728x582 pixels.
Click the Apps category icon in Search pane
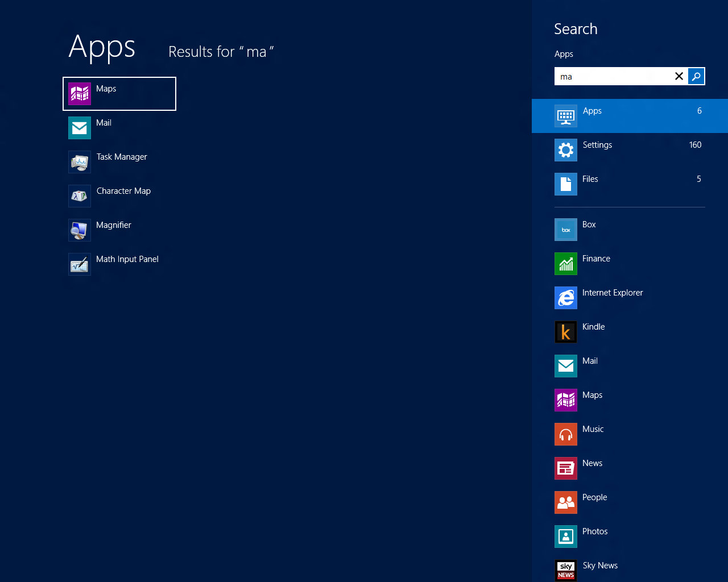(566, 116)
